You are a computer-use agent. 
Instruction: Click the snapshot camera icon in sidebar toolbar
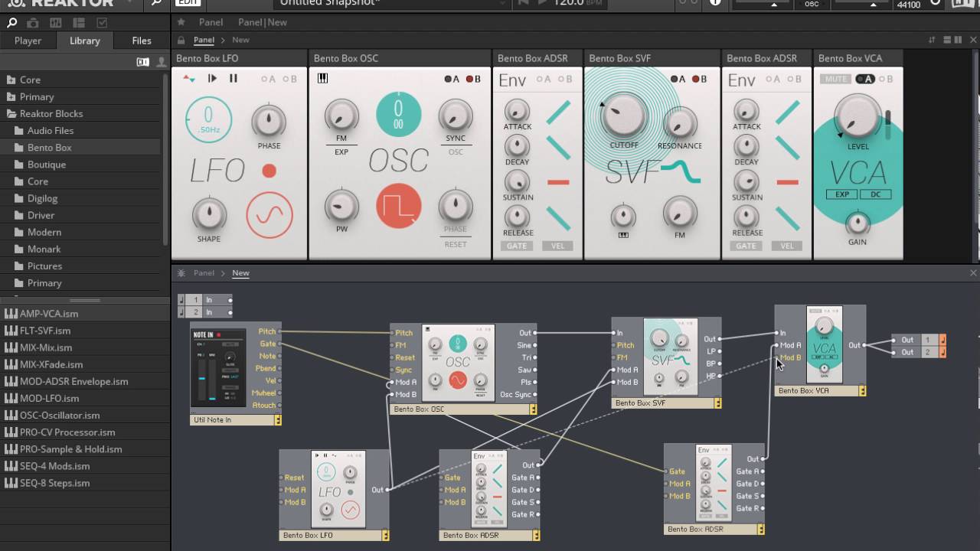coord(33,23)
